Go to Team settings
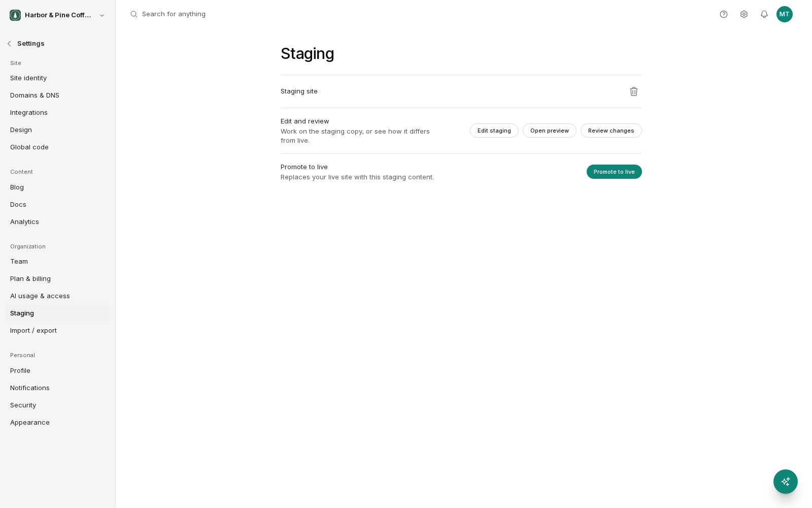 pos(57,262)
